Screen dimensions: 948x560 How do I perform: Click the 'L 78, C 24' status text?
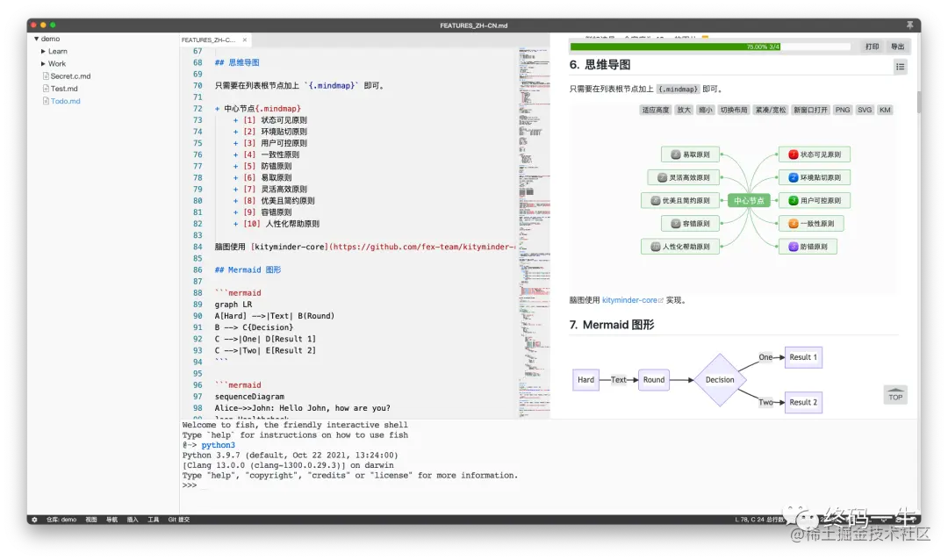(x=750, y=520)
